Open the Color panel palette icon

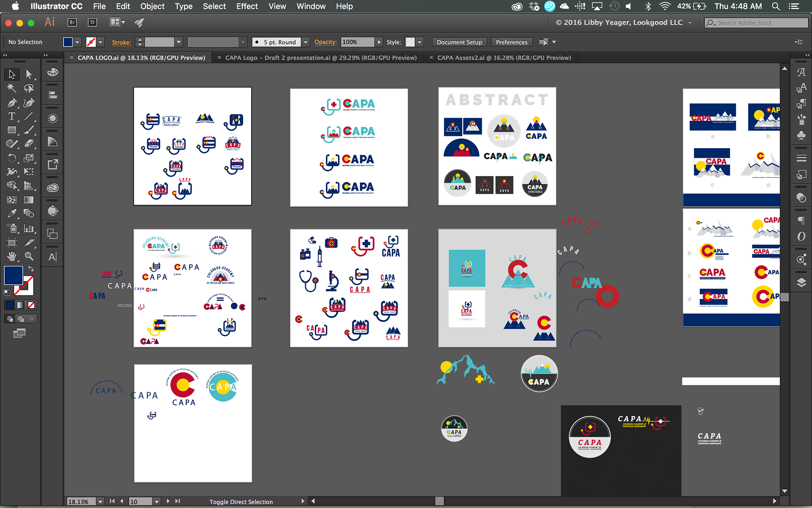click(52, 72)
